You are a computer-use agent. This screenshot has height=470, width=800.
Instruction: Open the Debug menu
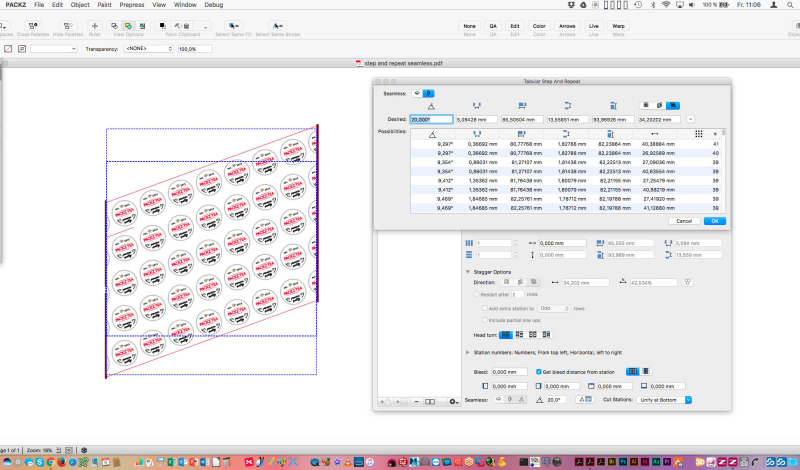(x=213, y=5)
